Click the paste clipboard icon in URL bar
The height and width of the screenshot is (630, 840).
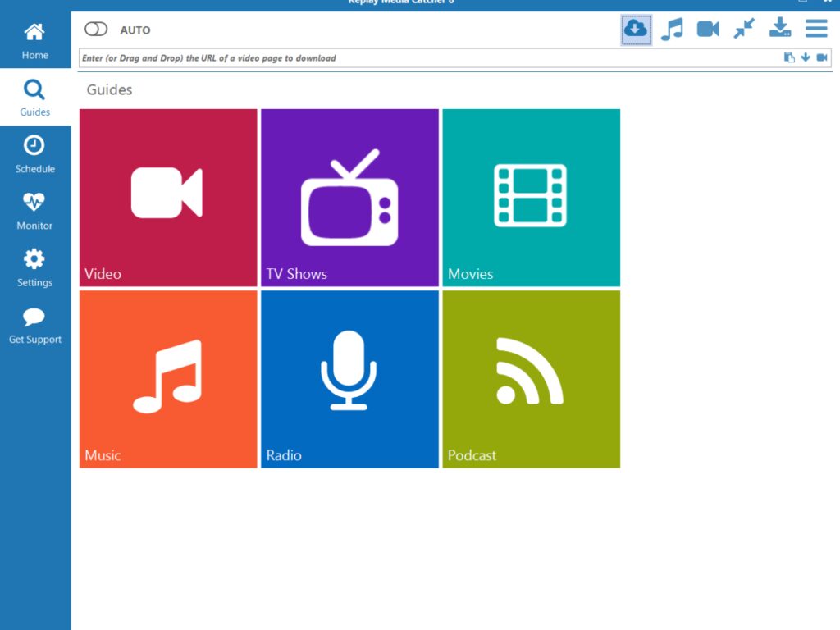789,57
